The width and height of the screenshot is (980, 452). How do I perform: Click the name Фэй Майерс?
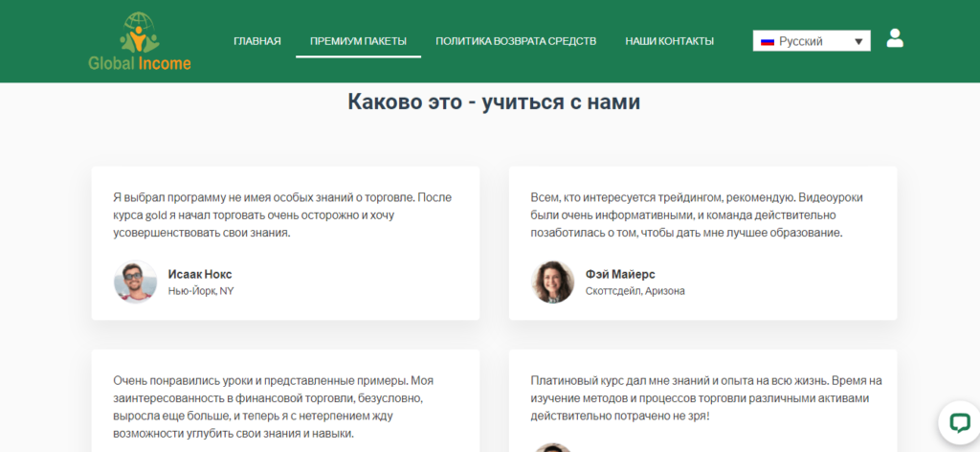620,275
